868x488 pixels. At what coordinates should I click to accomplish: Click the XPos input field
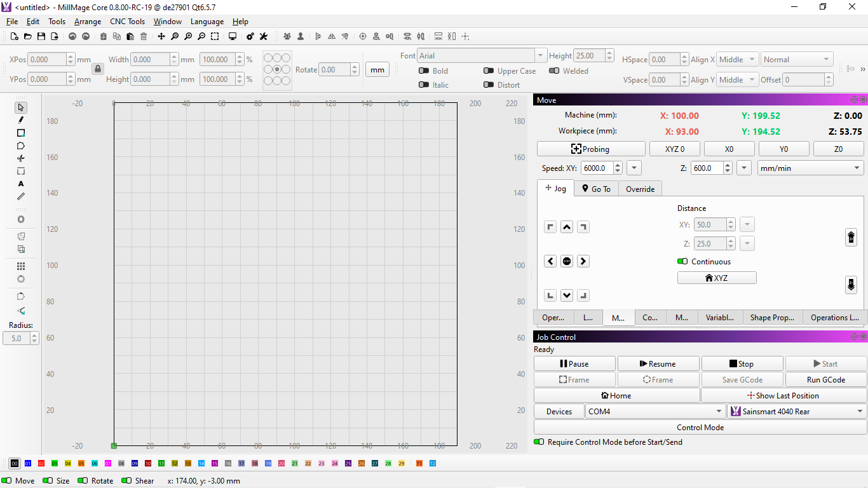pos(47,60)
